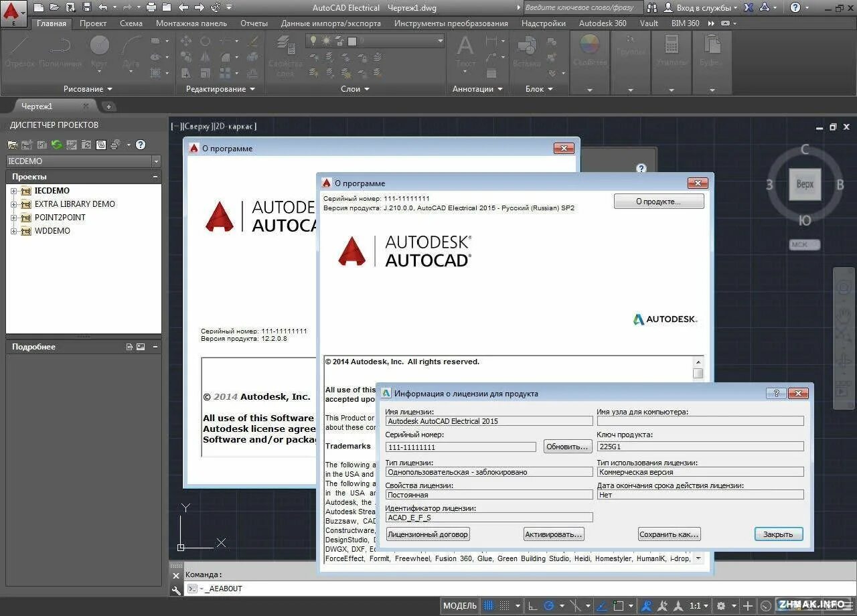Click the previous project drawing left arrow
Image resolution: width=857 pixels, height=616 pixels.
tap(183, 7)
